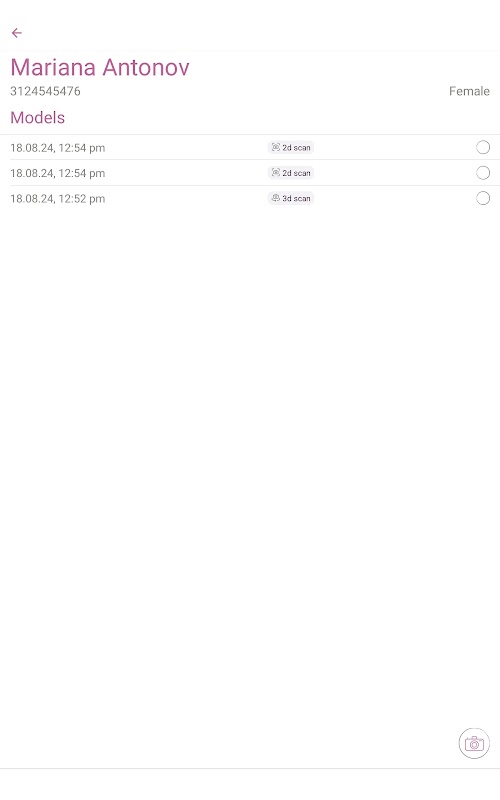This screenshot has width=500, height=800.
Task: Click the Models section heading
Action: pos(38,117)
